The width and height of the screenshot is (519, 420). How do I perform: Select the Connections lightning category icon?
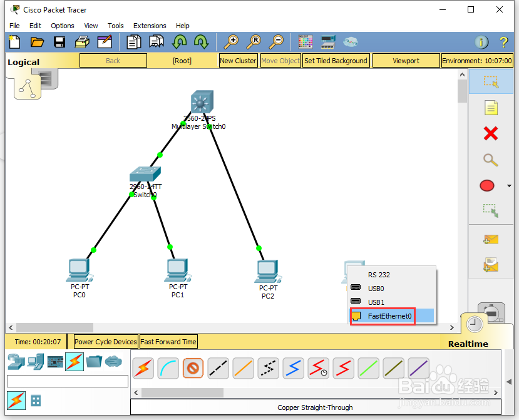click(75, 362)
